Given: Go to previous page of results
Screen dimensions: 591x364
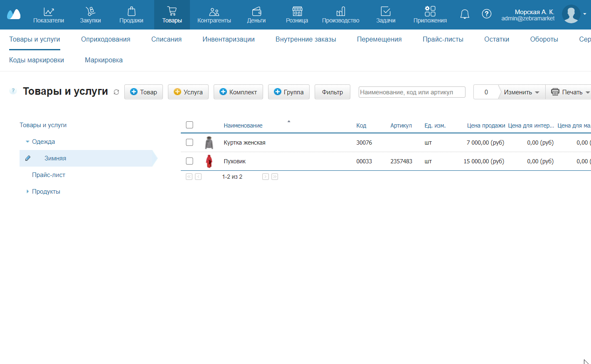Looking at the screenshot, I should pos(198,177).
